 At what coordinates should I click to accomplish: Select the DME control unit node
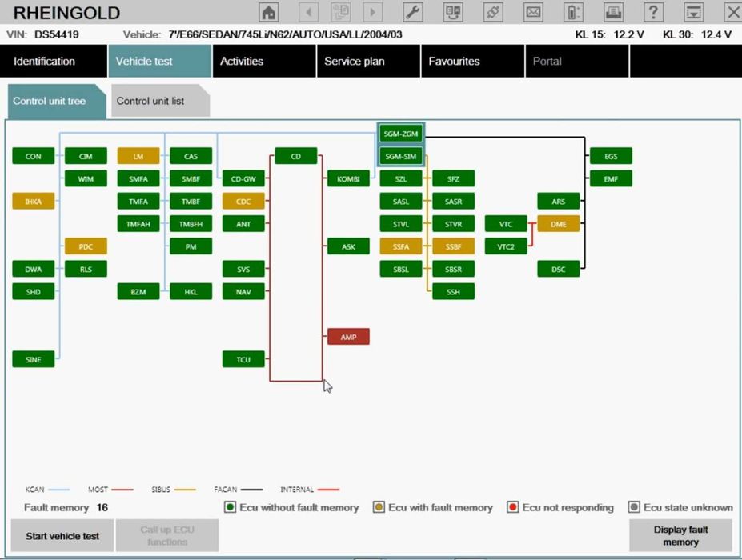point(559,224)
